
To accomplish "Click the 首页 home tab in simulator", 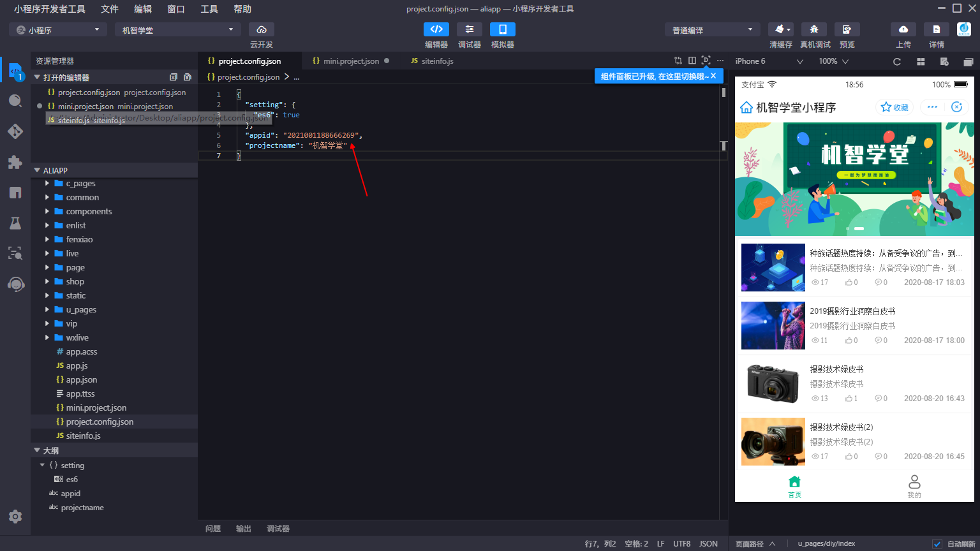I will (794, 486).
